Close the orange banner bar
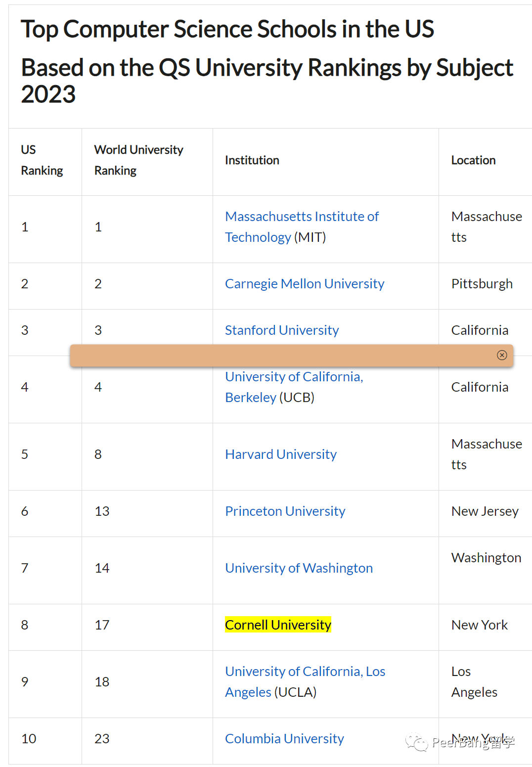The height and width of the screenshot is (767, 532). coord(502,355)
